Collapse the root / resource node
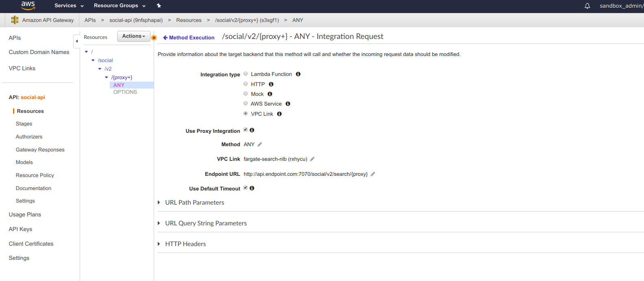The height and width of the screenshot is (281, 644). pos(86,52)
